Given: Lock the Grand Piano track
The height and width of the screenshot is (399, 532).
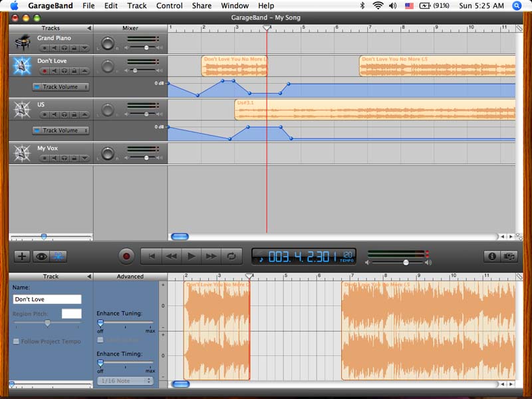Looking at the screenshot, I should click(74, 48).
